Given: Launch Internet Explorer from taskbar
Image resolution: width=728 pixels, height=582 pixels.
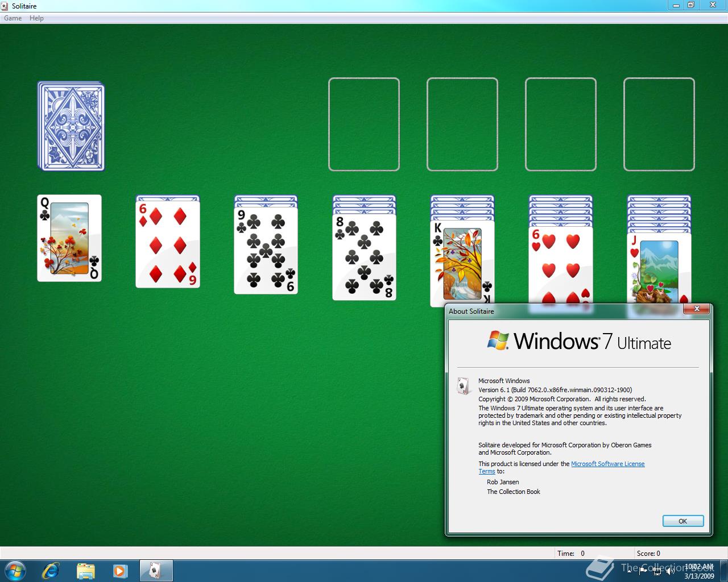Looking at the screenshot, I should click(x=50, y=571).
